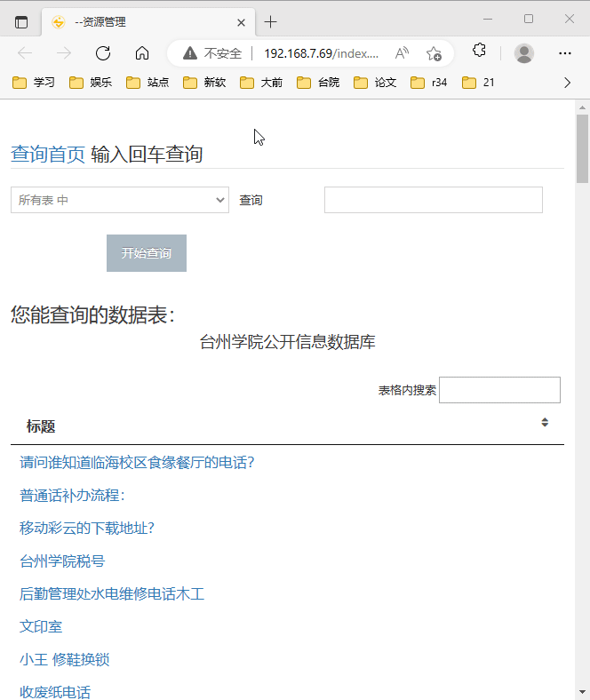
Task: Sort the 标题 column with sort arrows
Action: (x=545, y=423)
